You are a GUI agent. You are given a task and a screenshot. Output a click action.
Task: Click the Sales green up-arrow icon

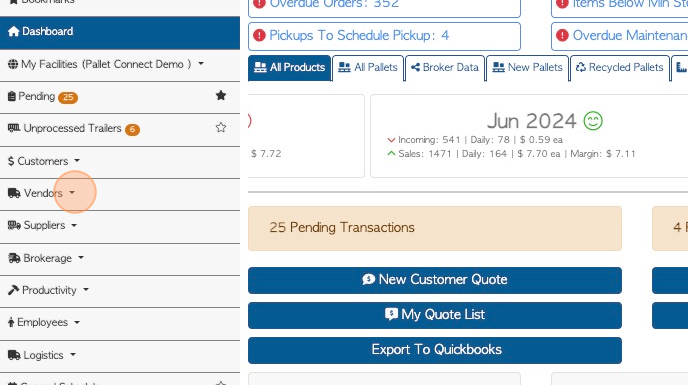pos(391,154)
